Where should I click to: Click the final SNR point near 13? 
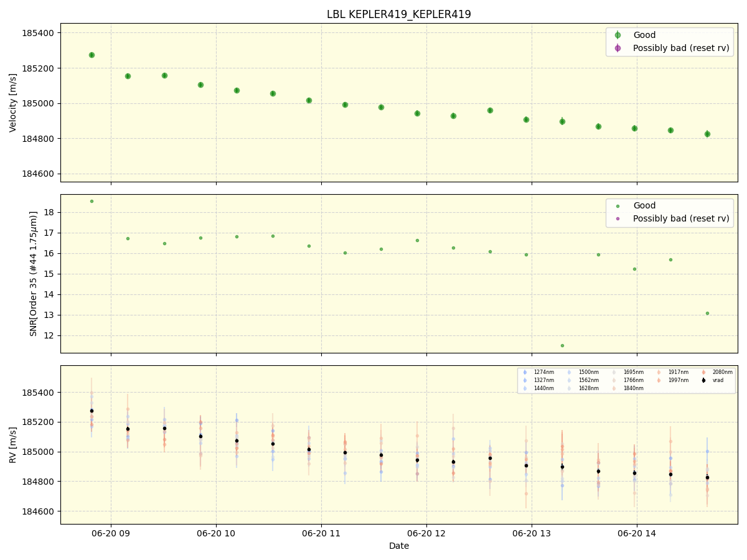tap(707, 313)
